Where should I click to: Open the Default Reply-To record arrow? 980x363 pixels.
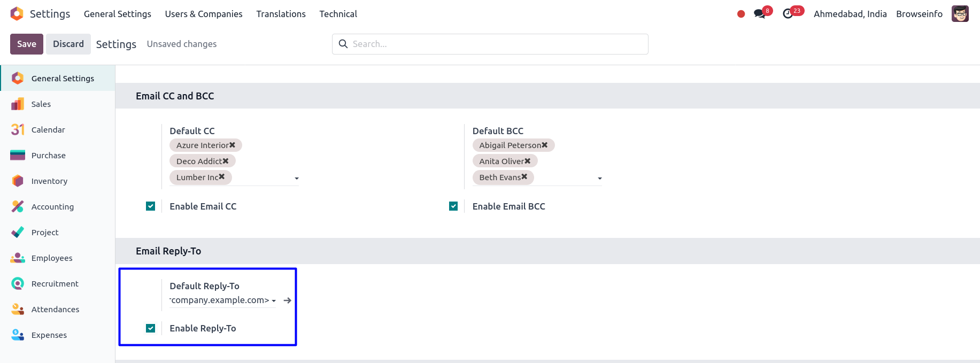[x=288, y=300]
